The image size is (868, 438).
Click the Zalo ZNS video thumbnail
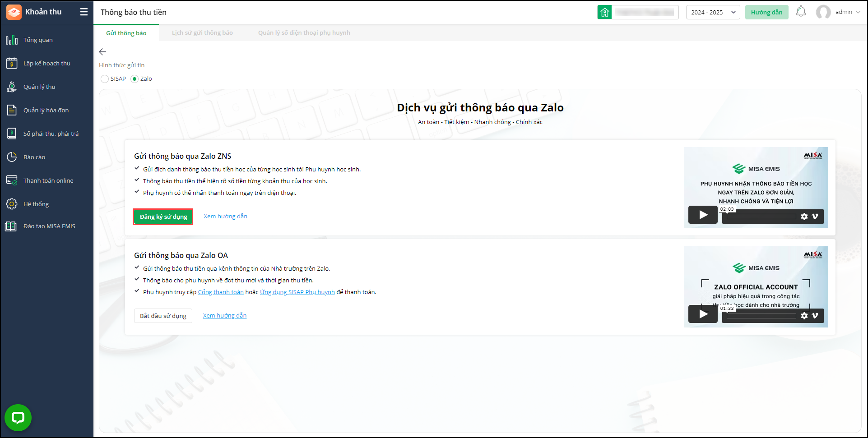coord(756,188)
